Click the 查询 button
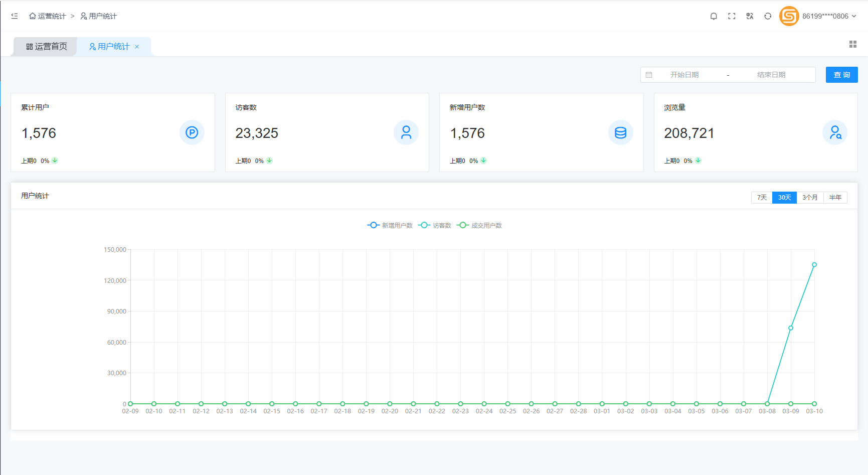Image resolution: width=868 pixels, height=475 pixels. click(x=841, y=75)
